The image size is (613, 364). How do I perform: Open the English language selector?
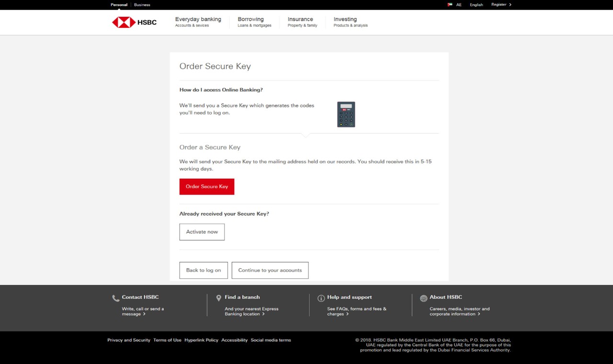[477, 5]
